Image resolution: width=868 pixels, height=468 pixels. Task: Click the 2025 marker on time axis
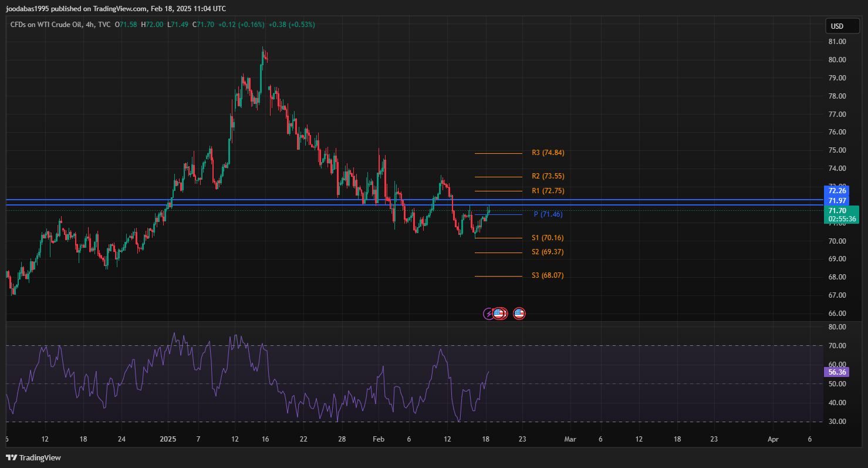coord(168,439)
